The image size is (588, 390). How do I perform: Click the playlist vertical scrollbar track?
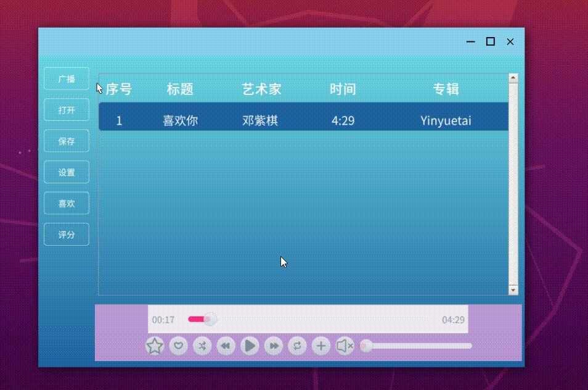click(513, 184)
